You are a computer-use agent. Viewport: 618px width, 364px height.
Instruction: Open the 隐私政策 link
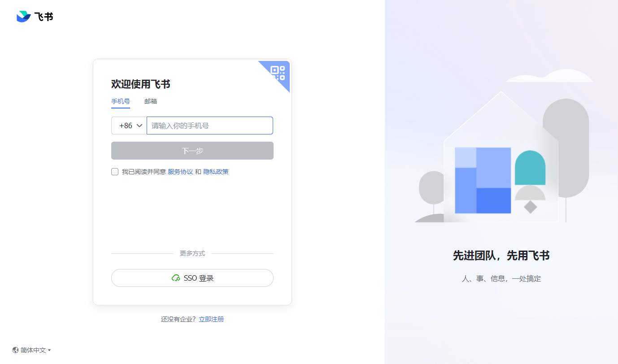coord(216,172)
